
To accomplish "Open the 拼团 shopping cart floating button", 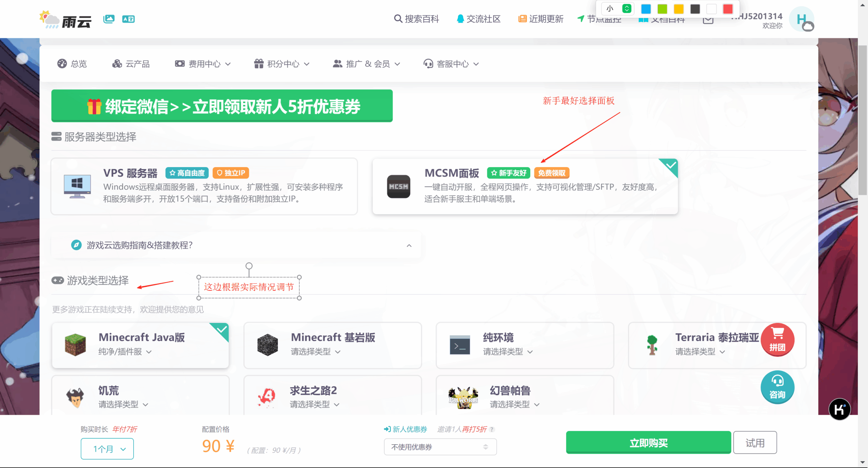I will coord(777,340).
